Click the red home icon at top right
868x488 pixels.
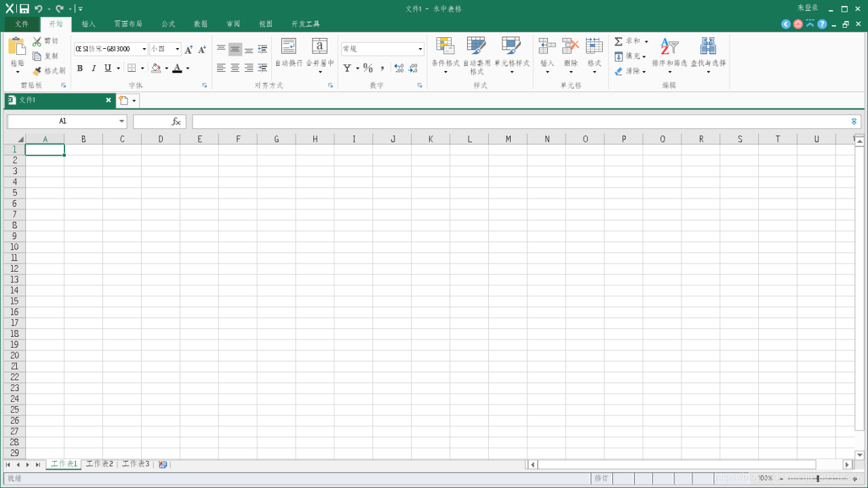pos(798,24)
